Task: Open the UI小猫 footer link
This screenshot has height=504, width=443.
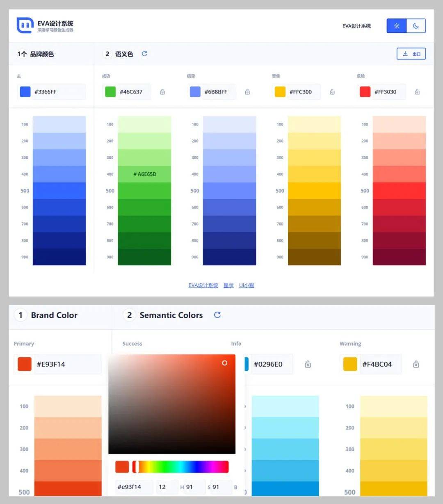Action: click(x=247, y=285)
